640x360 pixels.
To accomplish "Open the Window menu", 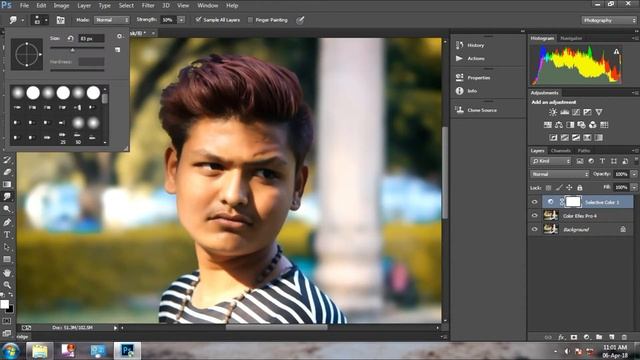I will [x=208, y=6].
